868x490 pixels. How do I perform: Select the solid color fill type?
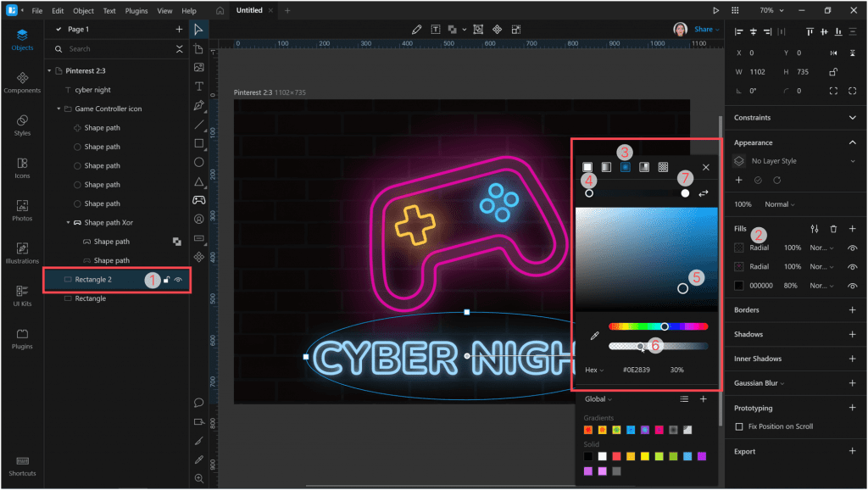(587, 167)
